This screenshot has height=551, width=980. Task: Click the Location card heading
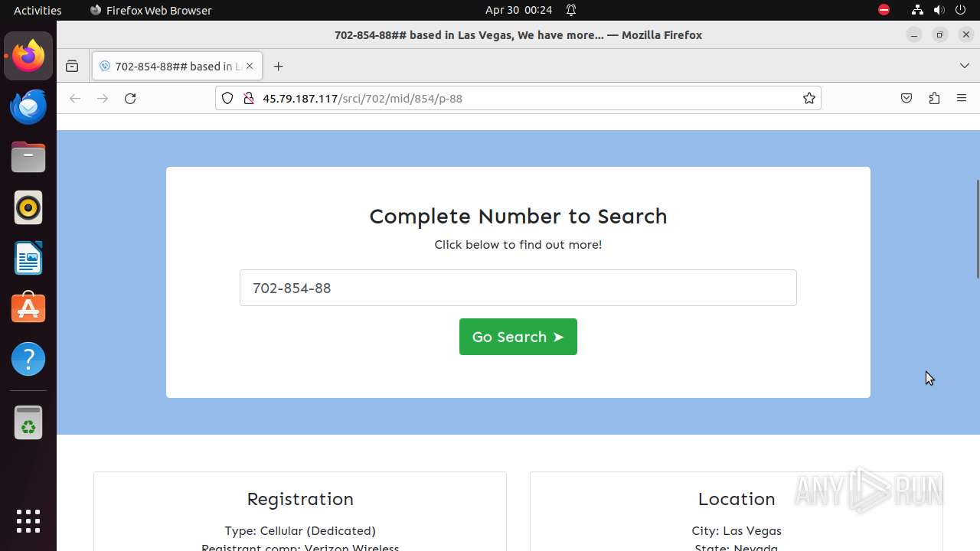pyautogui.click(x=737, y=499)
